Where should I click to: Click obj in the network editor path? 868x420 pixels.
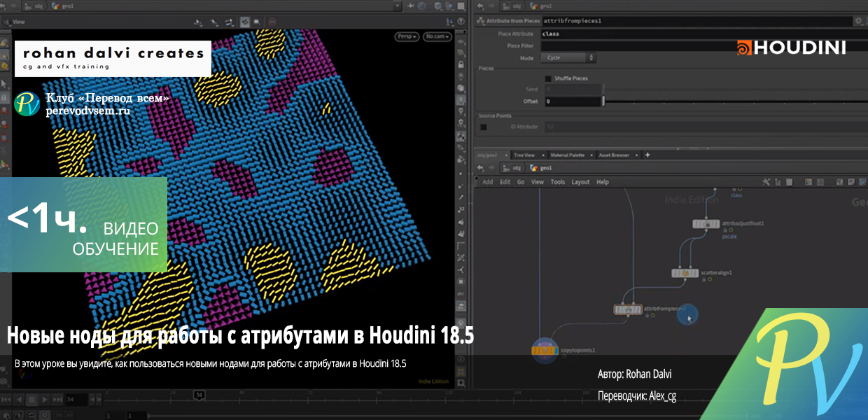click(x=516, y=168)
